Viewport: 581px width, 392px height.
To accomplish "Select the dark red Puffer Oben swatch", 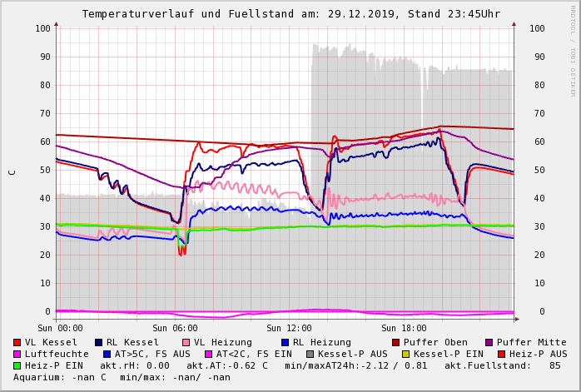I will pos(395,342).
